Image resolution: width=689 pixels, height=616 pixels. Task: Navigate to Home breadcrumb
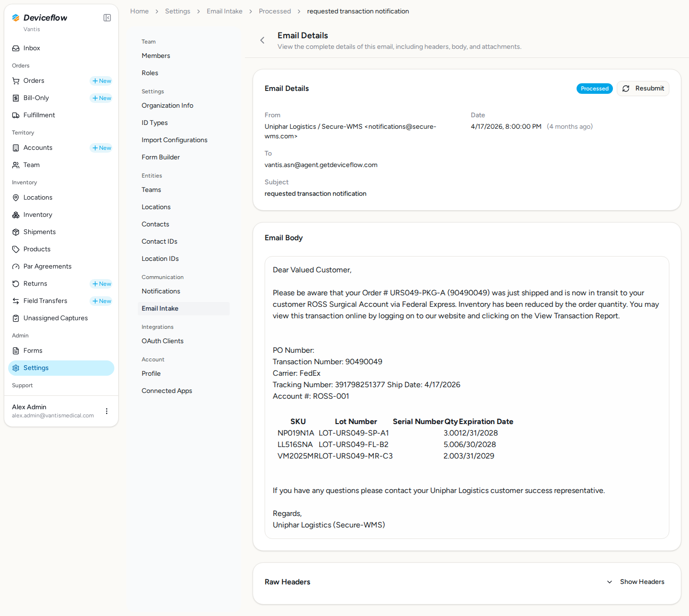(139, 11)
